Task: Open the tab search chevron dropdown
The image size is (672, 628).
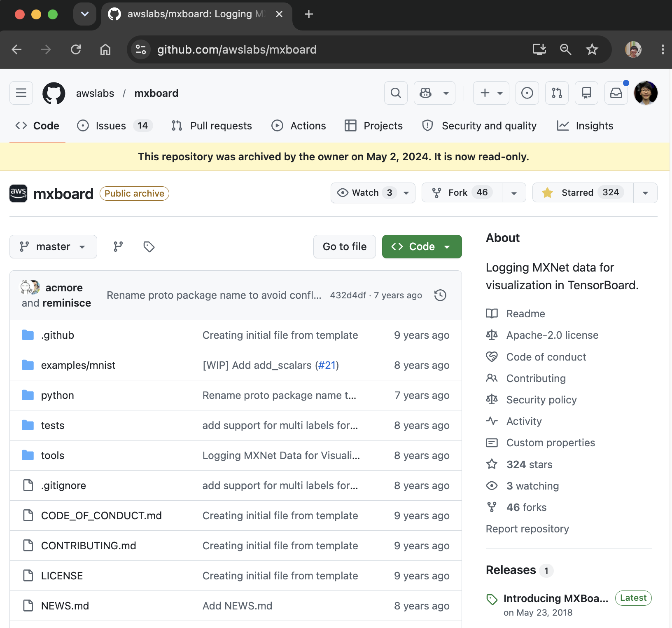Action: [x=85, y=14]
